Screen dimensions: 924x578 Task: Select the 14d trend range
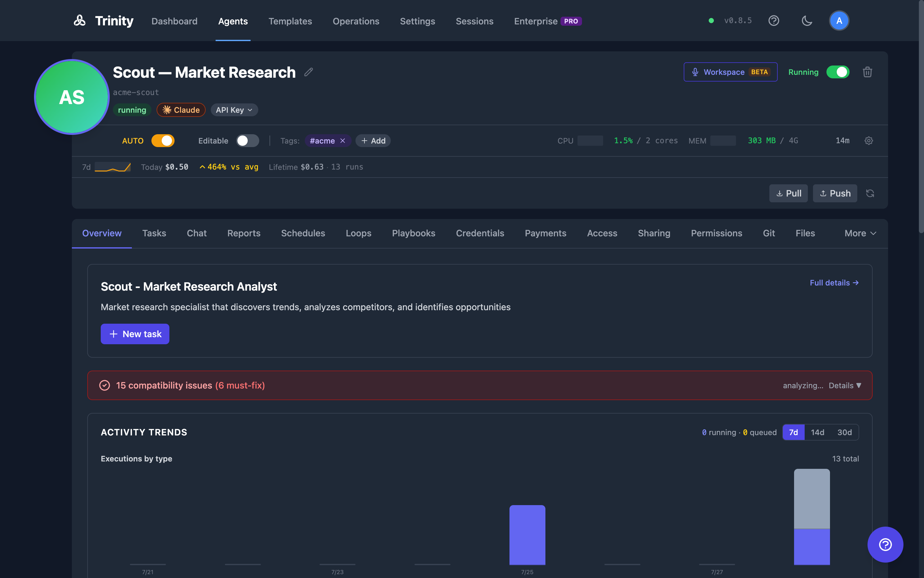[x=817, y=432]
